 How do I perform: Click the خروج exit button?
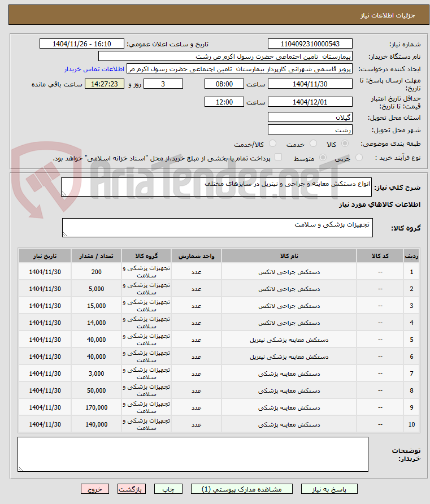click(95, 489)
